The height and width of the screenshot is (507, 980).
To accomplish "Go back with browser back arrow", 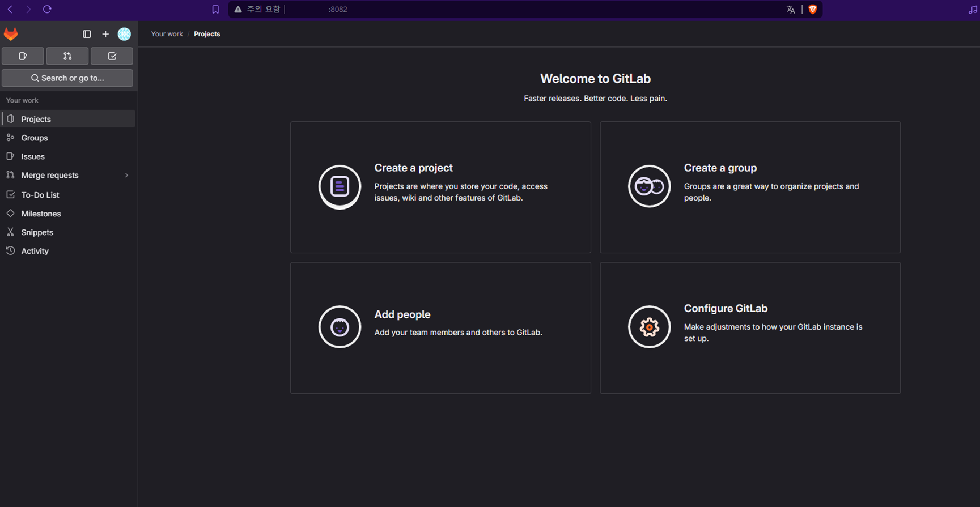I will [x=10, y=9].
